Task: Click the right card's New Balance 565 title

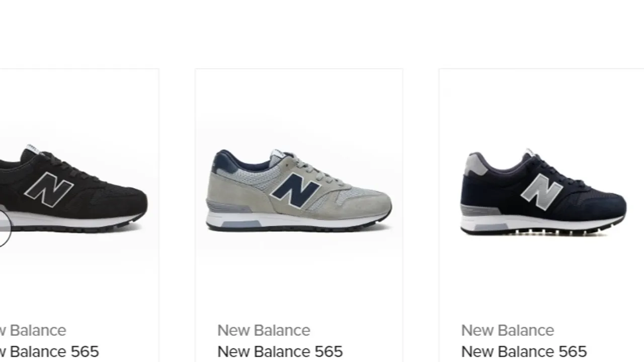Action: (524, 351)
